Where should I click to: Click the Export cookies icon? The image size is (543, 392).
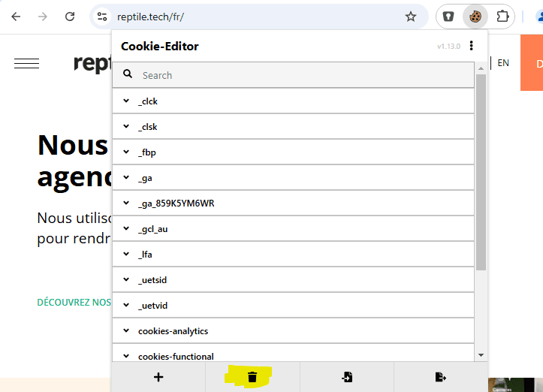pos(440,377)
